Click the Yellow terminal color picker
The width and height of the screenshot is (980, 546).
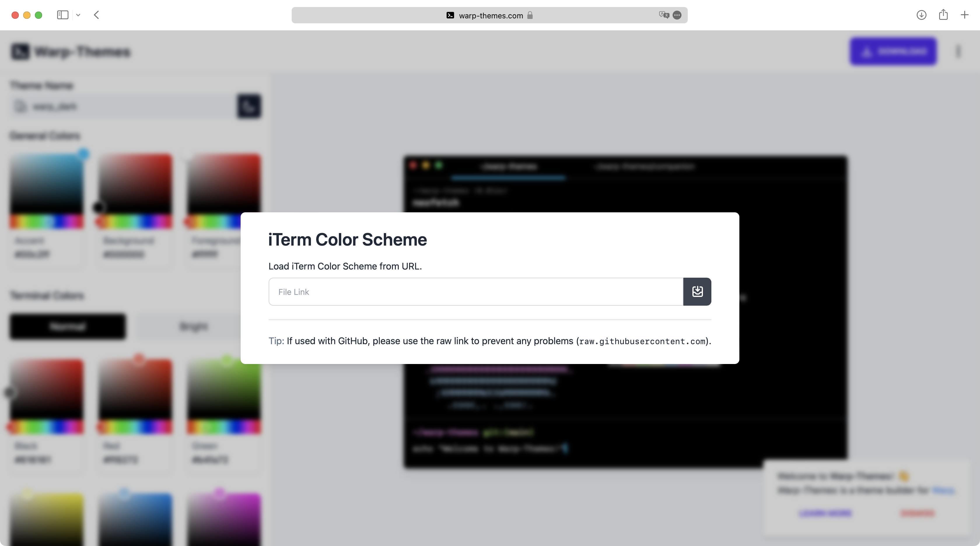46,519
